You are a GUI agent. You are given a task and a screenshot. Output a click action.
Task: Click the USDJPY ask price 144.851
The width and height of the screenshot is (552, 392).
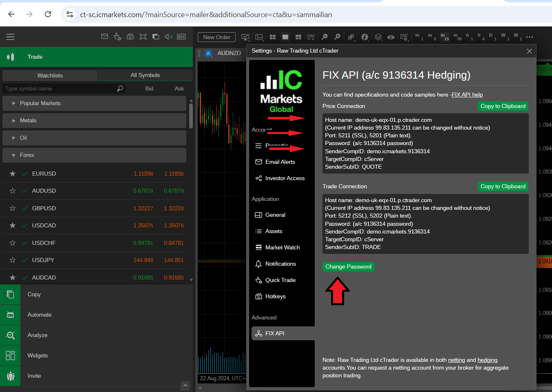point(174,260)
